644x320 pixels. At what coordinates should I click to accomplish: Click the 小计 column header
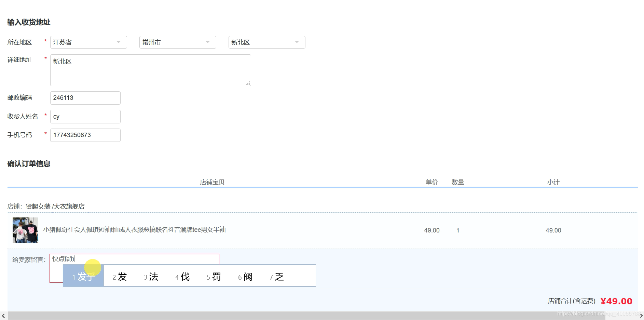point(553,182)
